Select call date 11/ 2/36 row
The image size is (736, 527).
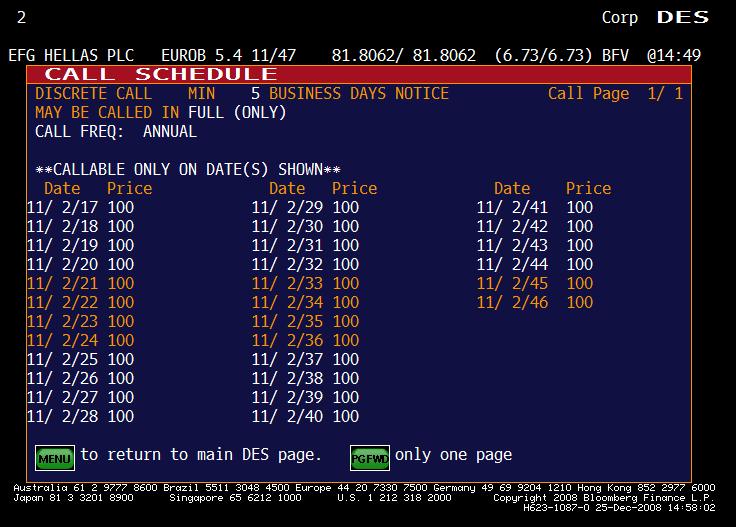pos(306,340)
